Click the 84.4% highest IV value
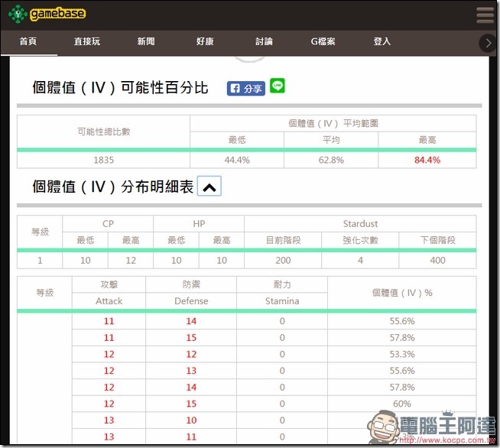Screen dimensions: 500x448 coord(427,160)
